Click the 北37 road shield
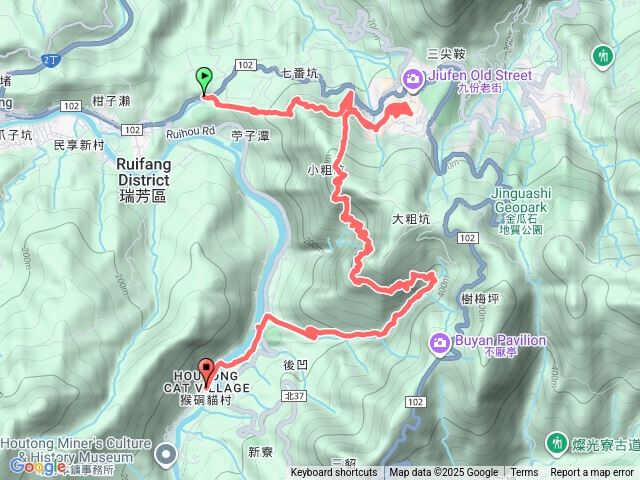The width and height of the screenshot is (640, 480). click(294, 396)
